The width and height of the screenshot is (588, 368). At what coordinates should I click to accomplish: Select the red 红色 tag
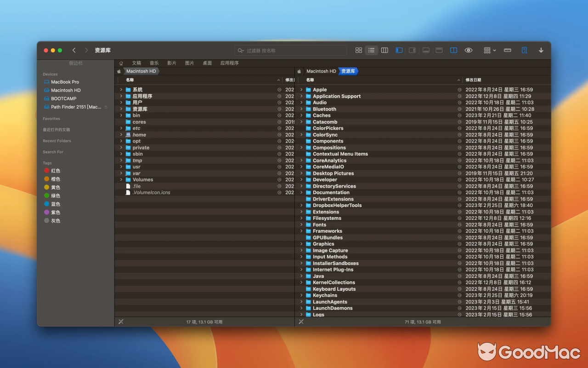pos(55,171)
